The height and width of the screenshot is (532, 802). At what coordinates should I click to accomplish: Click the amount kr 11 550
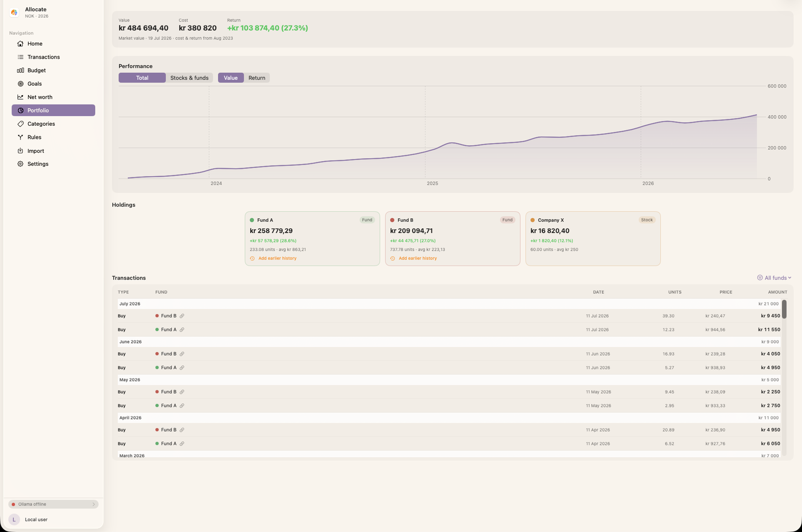pyautogui.click(x=769, y=330)
